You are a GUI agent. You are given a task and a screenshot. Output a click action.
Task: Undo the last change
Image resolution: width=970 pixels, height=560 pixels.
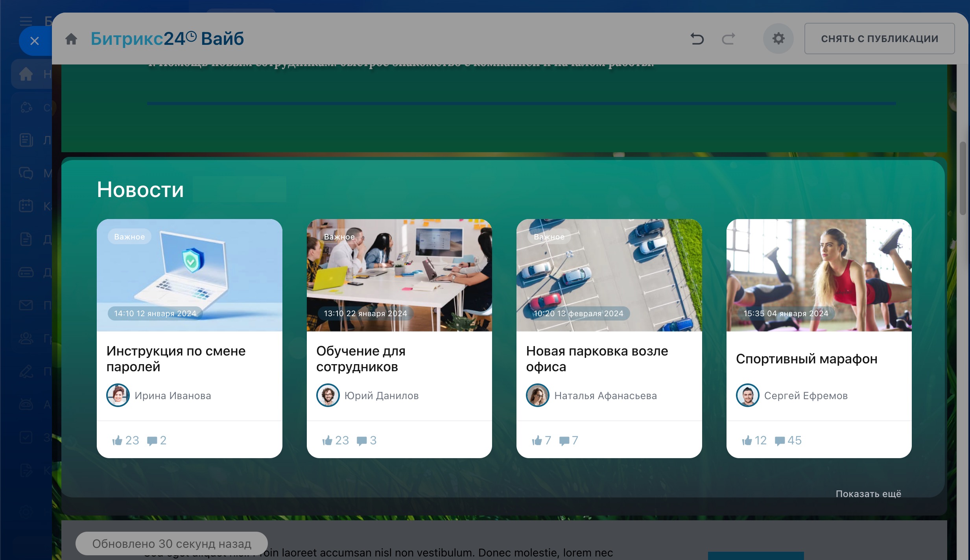697,39
